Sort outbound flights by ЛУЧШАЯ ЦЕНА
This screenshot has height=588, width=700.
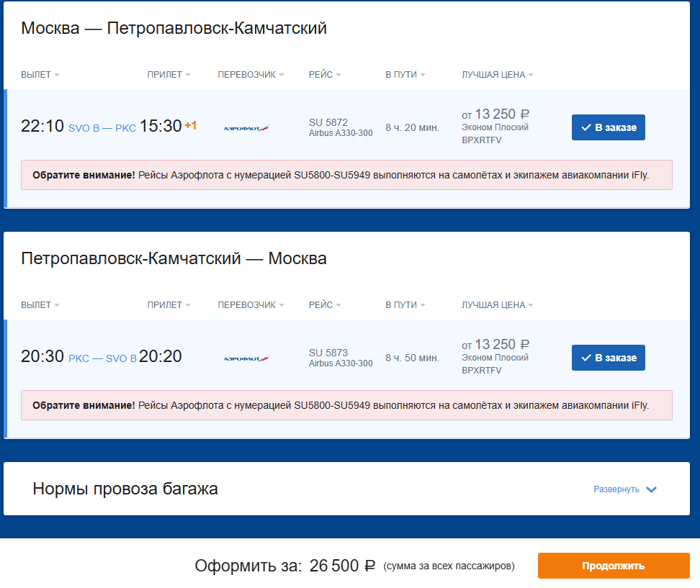pos(498,75)
